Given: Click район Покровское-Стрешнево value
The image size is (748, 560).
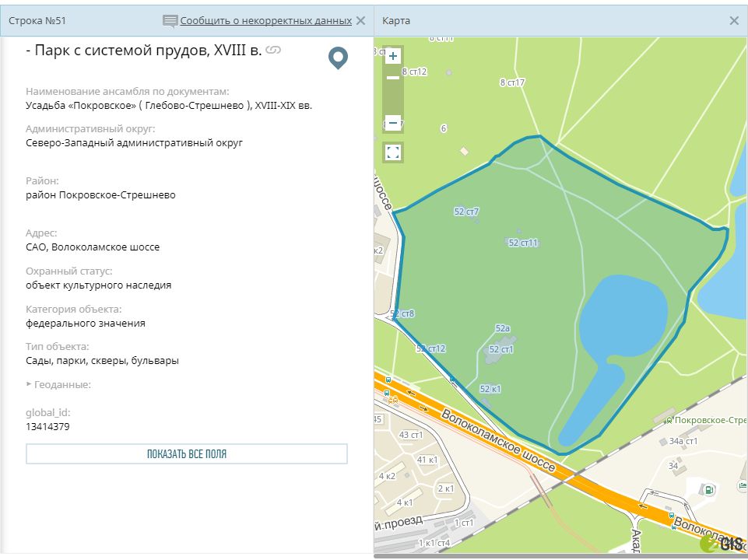Looking at the screenshot, I should pos(100,195).
